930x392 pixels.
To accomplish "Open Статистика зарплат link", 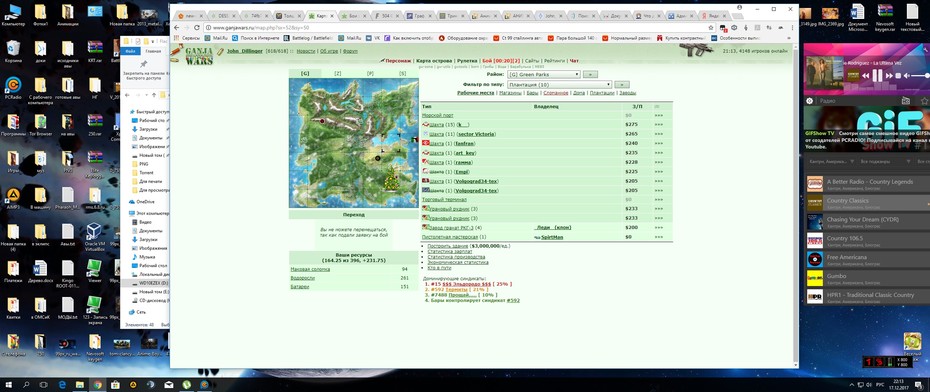I will [450, 251].
